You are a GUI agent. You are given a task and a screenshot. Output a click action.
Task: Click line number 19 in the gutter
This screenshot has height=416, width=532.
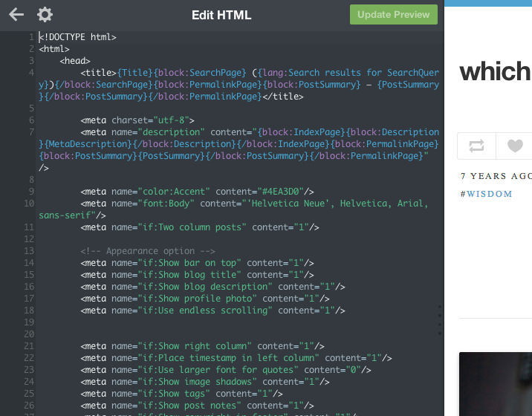(29, 322)
